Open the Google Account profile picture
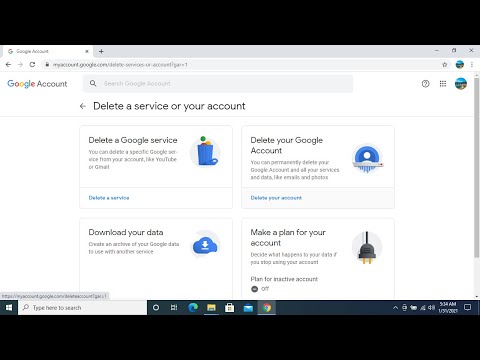Screen dimensions: 480x360 [461, 84]
